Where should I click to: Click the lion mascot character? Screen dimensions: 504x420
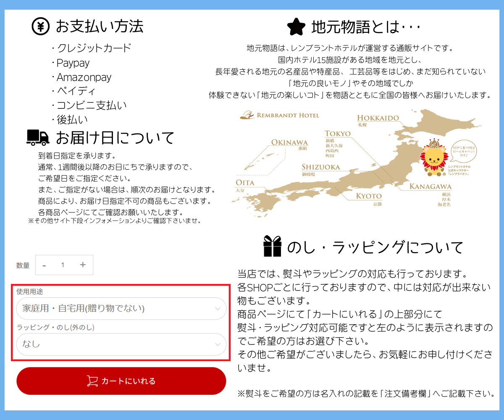(x=433, y=157)
